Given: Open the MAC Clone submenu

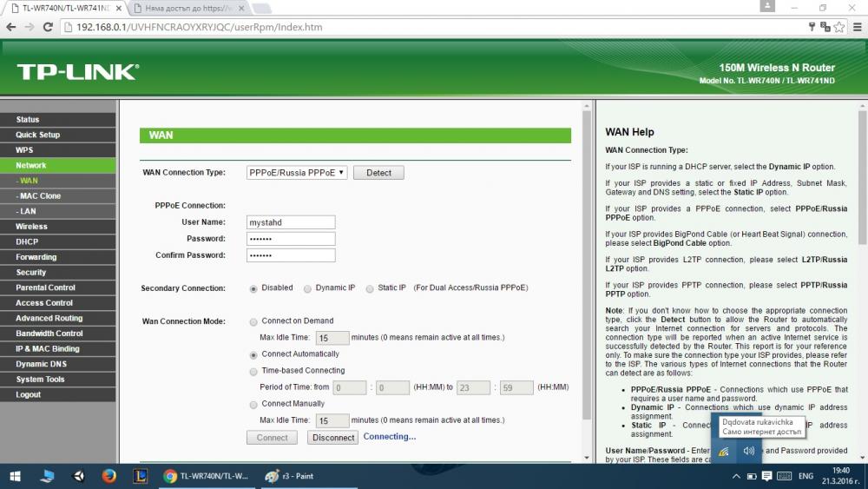Looking at the screenshot, I should (58, 196).
